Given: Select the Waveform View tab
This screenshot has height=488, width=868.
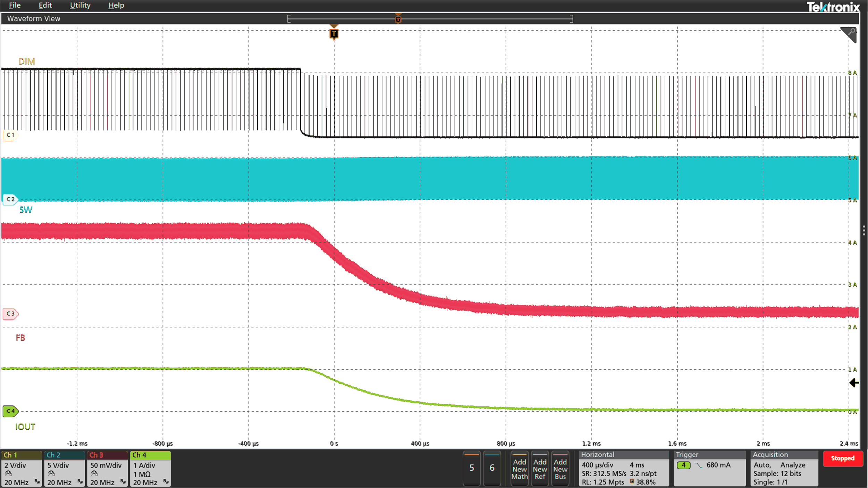Looking at the screenshot, I should [x=33, y=18].
